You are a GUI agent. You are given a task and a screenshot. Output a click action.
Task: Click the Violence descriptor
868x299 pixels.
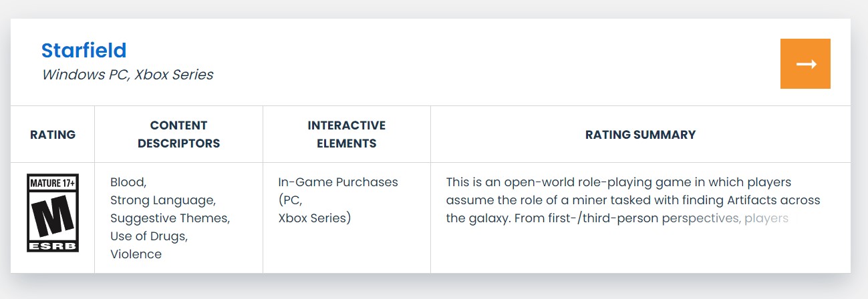coord(136,254)
